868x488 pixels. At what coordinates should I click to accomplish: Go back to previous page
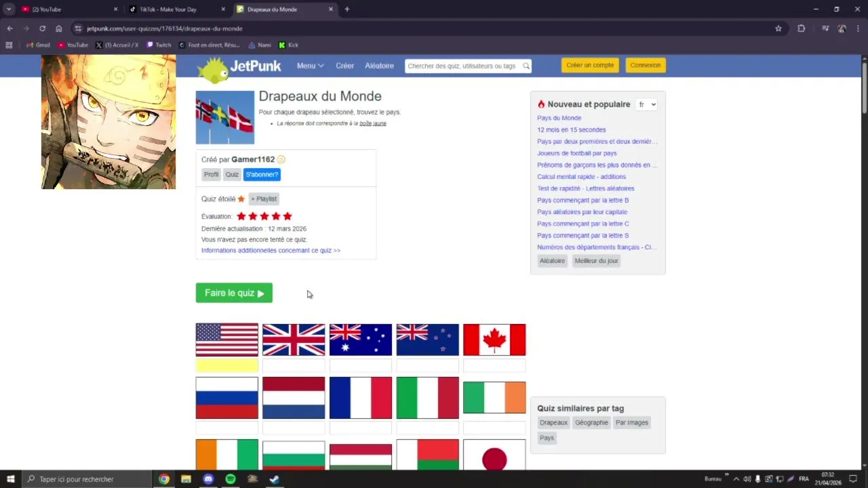point(9,28)
